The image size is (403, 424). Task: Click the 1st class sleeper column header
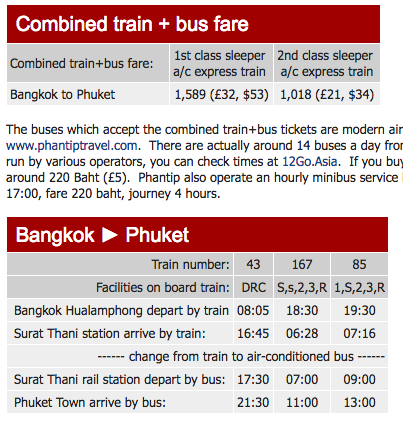(222, 63)
